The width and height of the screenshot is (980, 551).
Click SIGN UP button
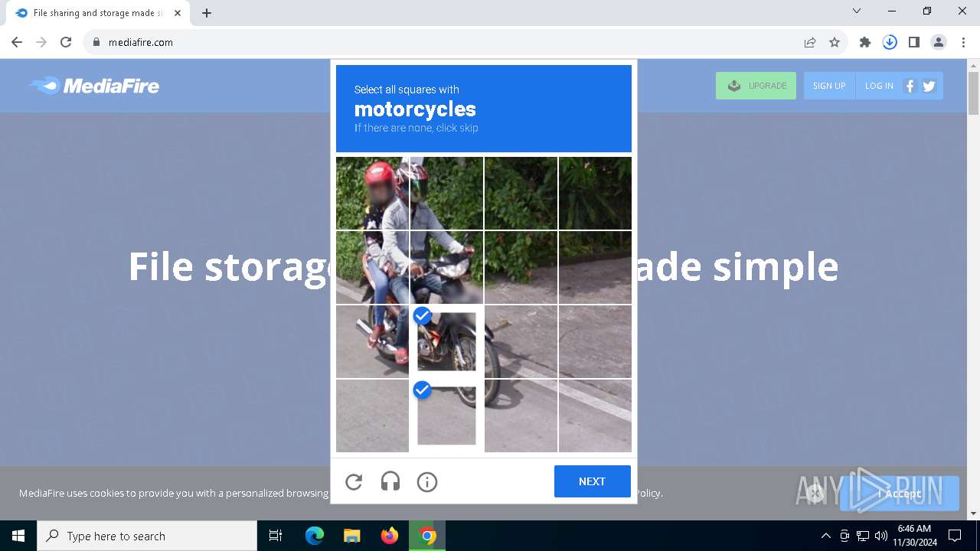tap(829, 86)
